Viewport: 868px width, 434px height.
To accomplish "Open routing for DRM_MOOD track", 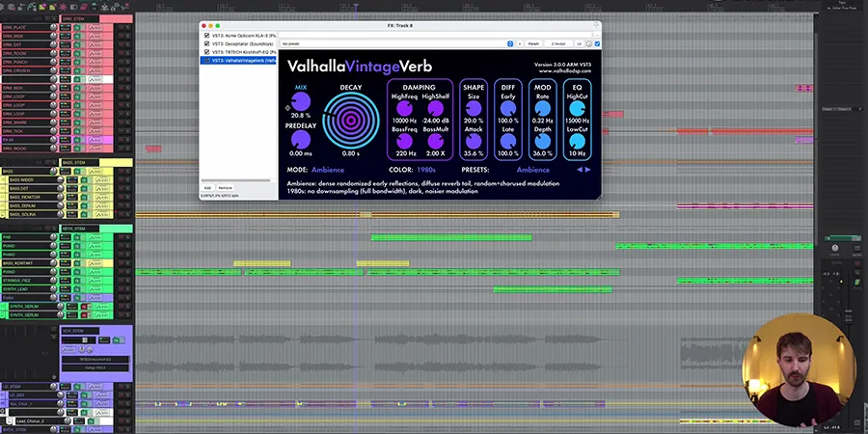I will coord(66,149).
